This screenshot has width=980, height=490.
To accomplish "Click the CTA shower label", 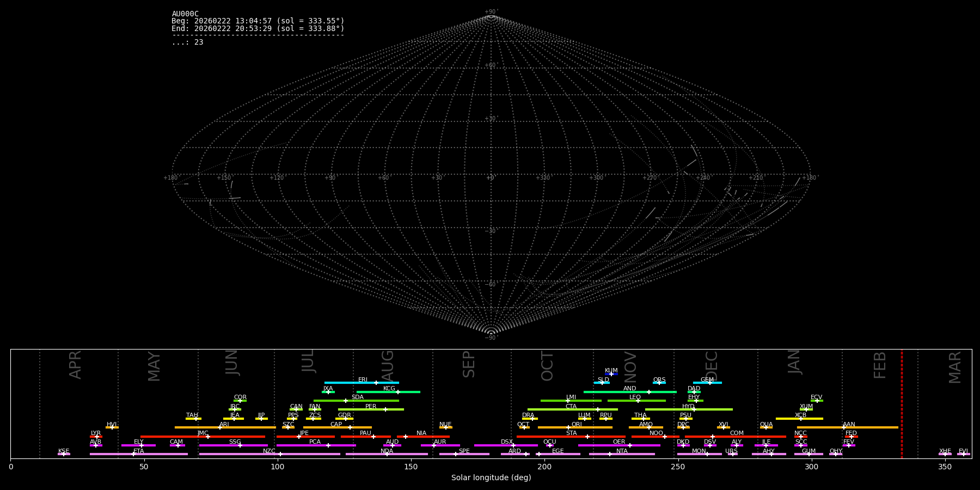I will coord(571,407).
